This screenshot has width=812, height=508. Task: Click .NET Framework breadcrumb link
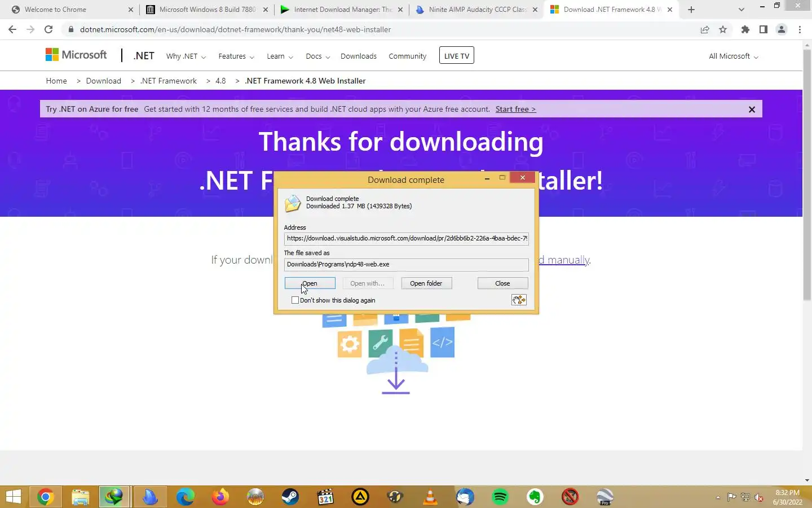(169, 81)
